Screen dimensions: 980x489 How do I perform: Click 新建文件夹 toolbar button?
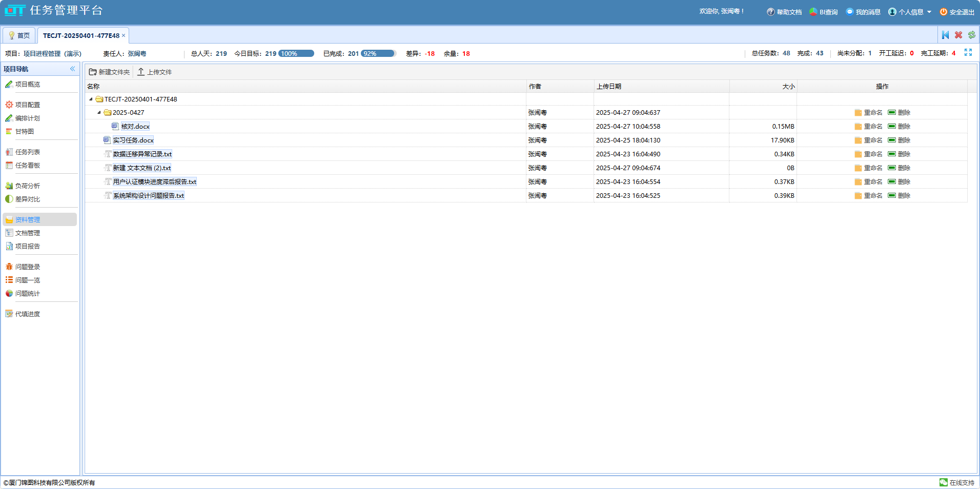(109, 72)
